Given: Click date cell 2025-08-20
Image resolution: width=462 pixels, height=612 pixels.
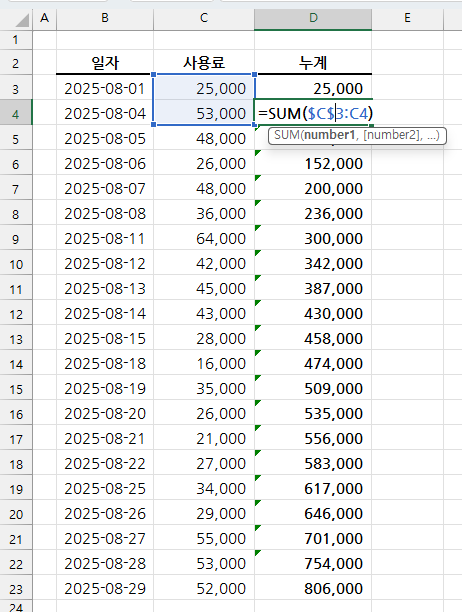Looking at the screenshot, I should tap(105, 413).
